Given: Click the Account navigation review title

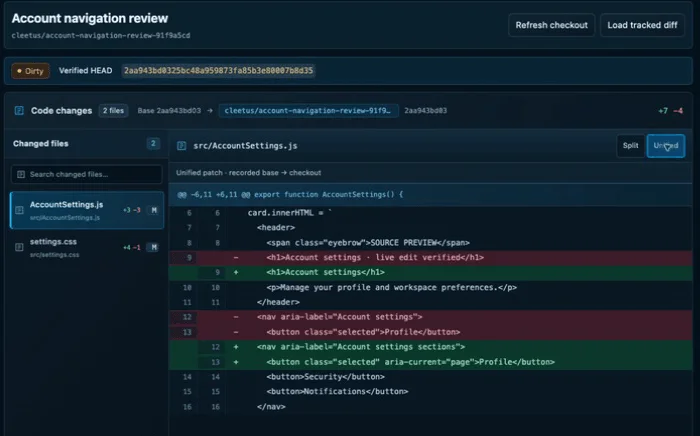Looking at the screenshot, I should (90, 18).
